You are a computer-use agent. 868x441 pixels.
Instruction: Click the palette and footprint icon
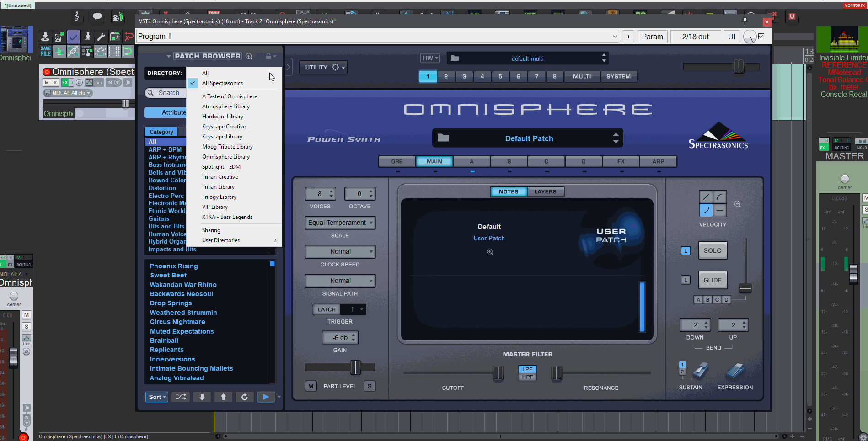click(118, 17)
